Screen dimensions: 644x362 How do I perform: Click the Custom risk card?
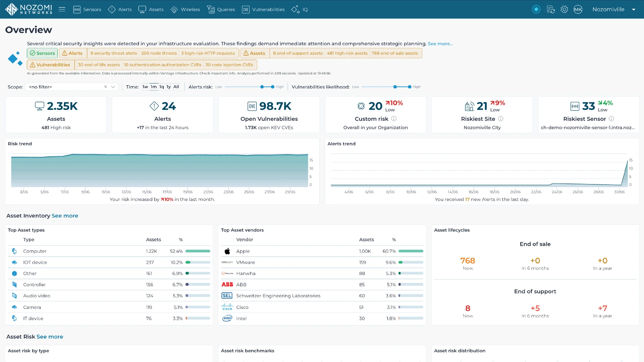pos(376,115)
